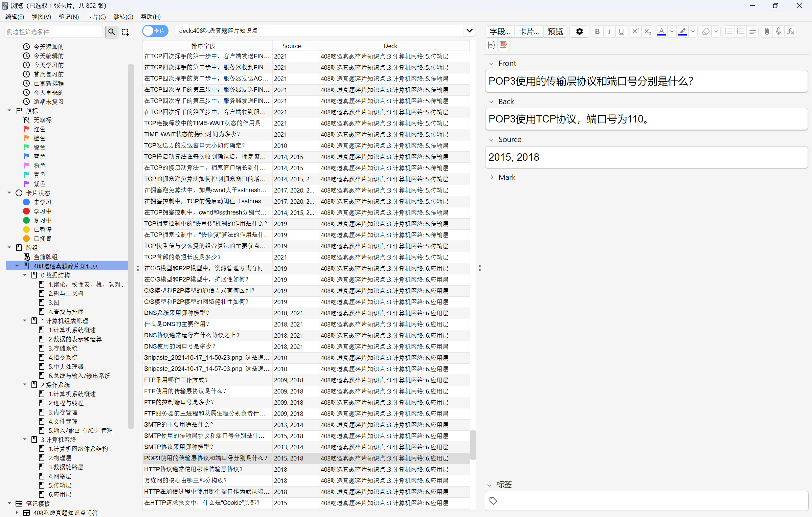Open the 笔记(N) menu
The image size is (812, 517).
click(69, 17)
